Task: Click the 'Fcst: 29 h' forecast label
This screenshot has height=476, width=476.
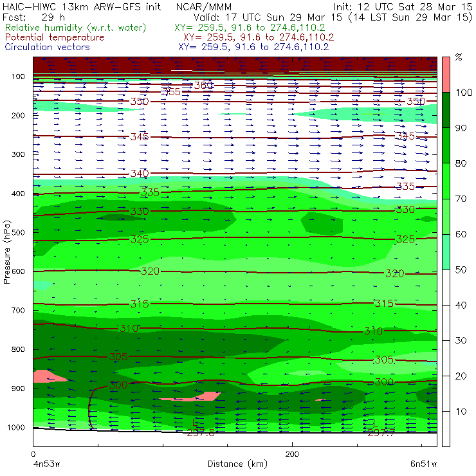Action: pyautogui.click(x=33, y=17)
